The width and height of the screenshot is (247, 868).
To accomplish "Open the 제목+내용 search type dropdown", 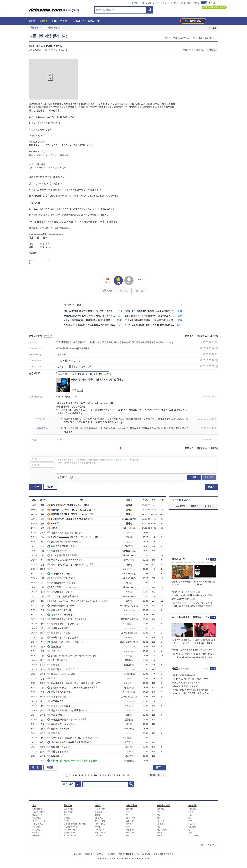I will tap(71, 784).
